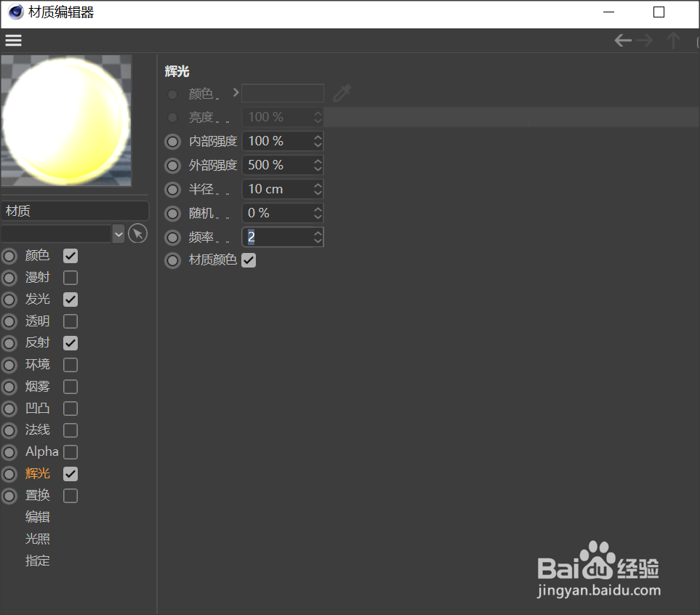
Task: Disable the 反射 channel checkbox
Action: 70,342
